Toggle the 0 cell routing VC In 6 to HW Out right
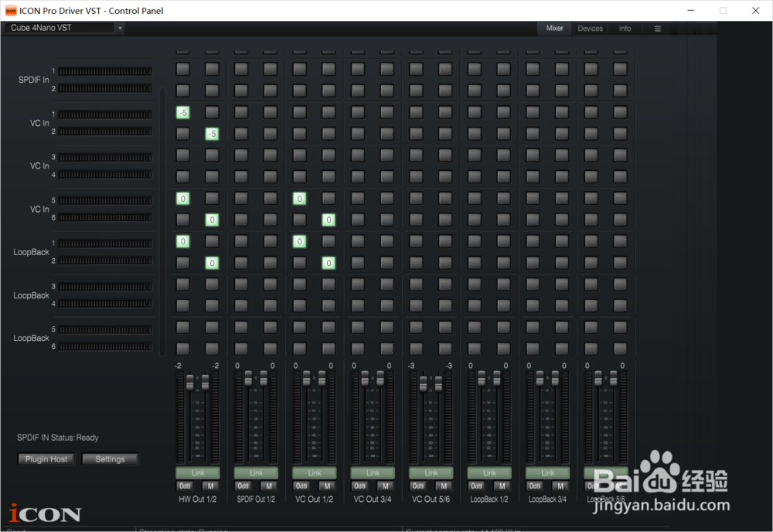 [x=212, y=220]
